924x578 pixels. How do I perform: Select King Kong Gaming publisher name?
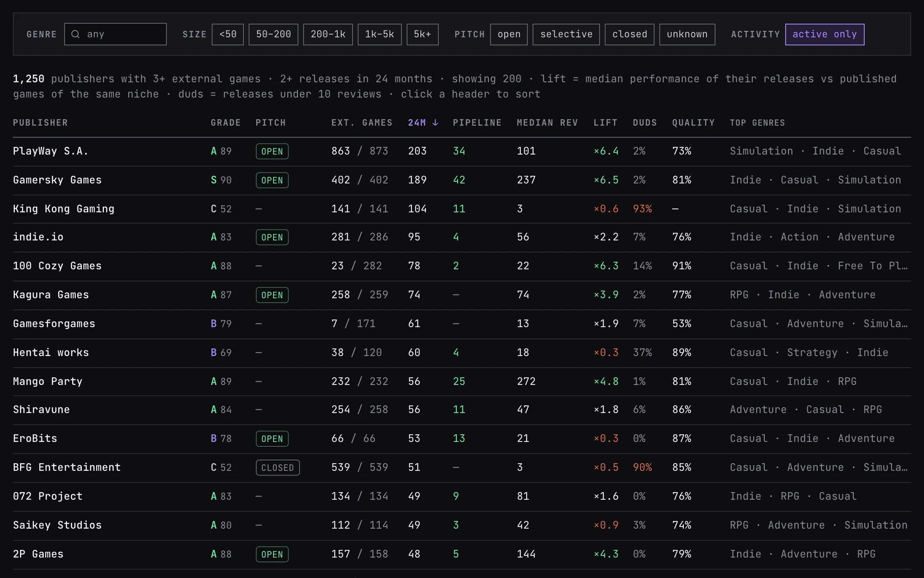click(64, 209)
